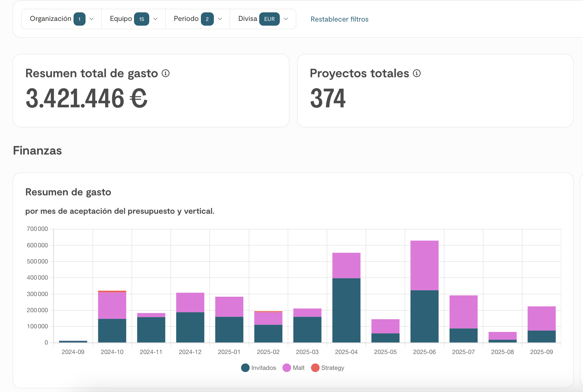
Task: Select the 2025-04 Invitados bar segment
Action: pyautogui.click(x=346, y=310)
